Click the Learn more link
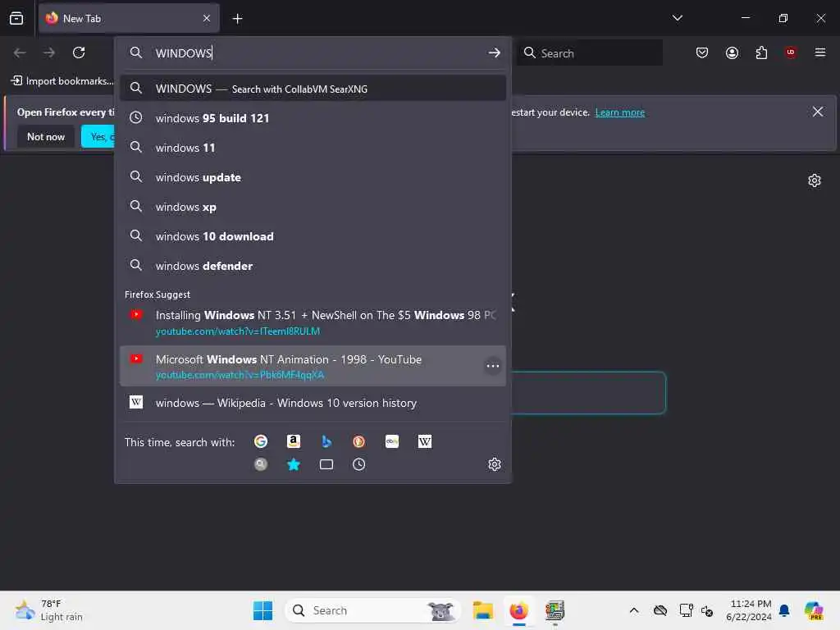 (620, 112)
